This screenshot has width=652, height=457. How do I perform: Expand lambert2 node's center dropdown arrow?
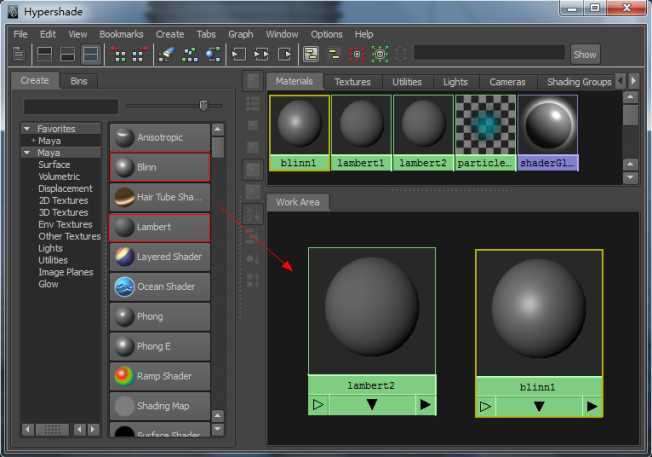(x=372, y=404)
